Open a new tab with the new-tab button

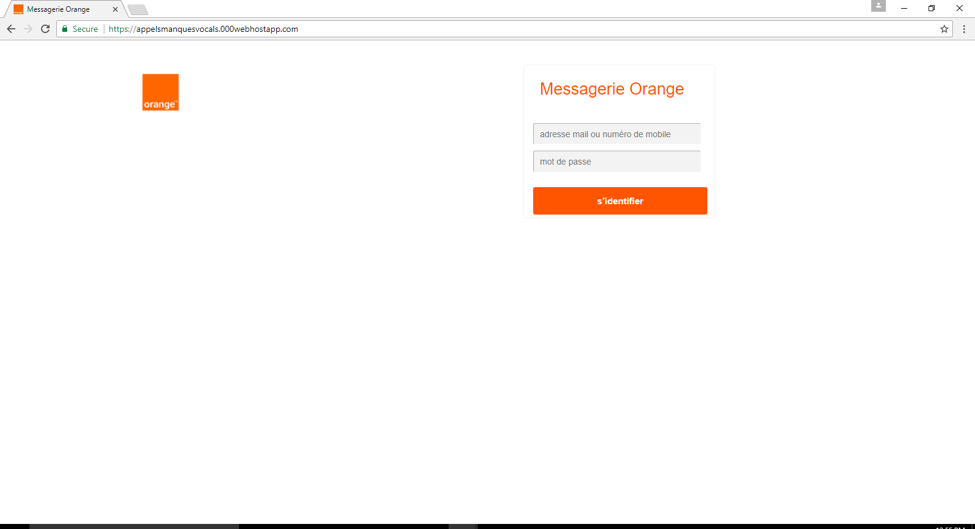click(x=137, y=10)
